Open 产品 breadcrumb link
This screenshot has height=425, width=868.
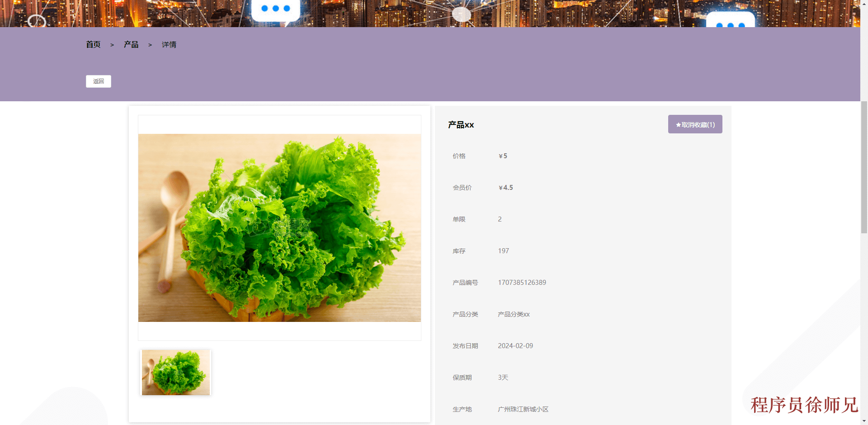coord(131,44)
